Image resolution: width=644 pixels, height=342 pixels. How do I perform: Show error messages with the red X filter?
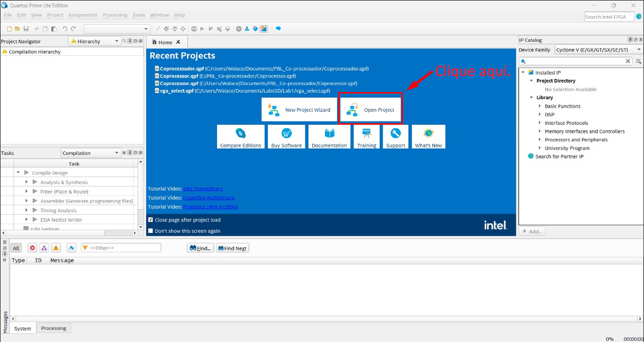[x=32, y=248]
